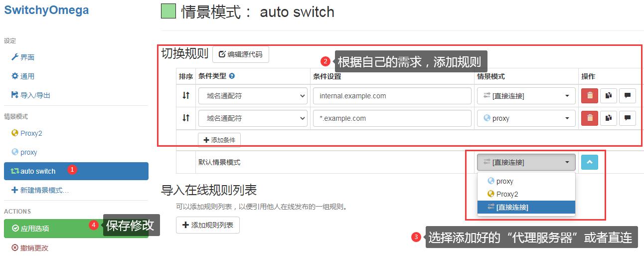
Task: Click 新建情景模式 to create profile
Action: point(40,190)
